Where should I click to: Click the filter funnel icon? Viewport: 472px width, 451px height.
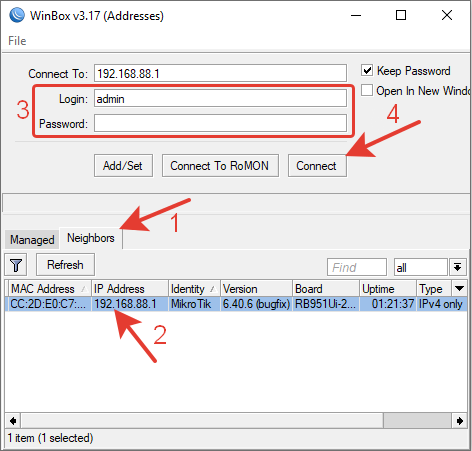click(x=16, y=265)
